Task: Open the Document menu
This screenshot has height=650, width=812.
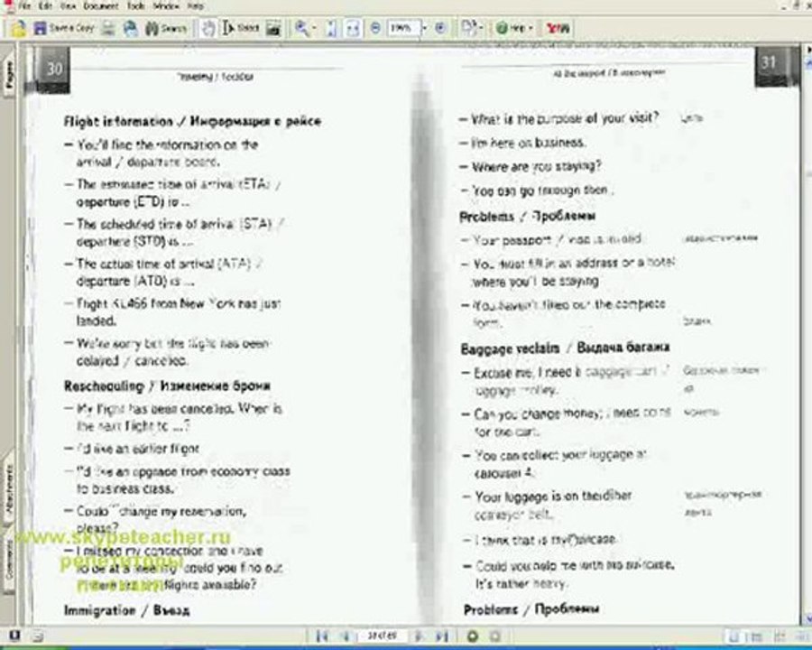Action: point(101,6)
